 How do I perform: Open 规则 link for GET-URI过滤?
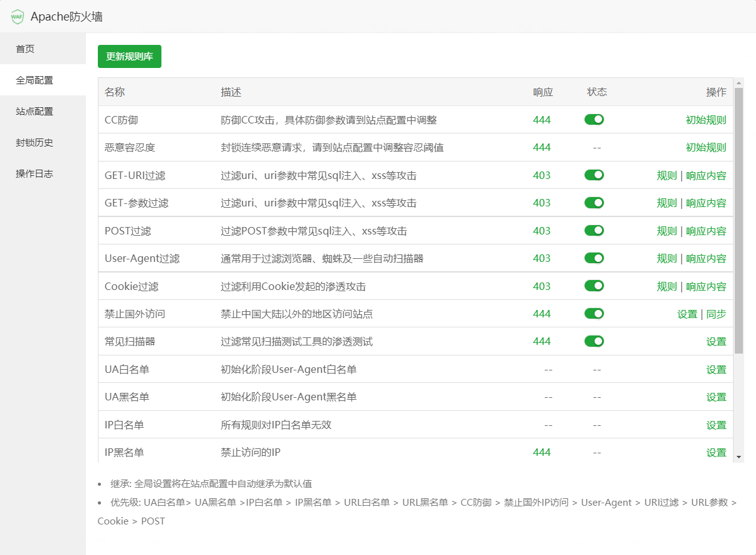point(667,175)
